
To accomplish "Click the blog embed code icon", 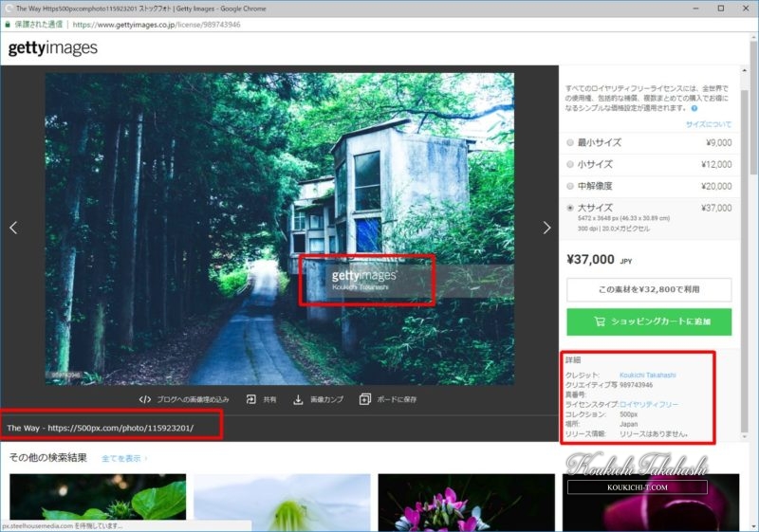I will tap(145, 399).
